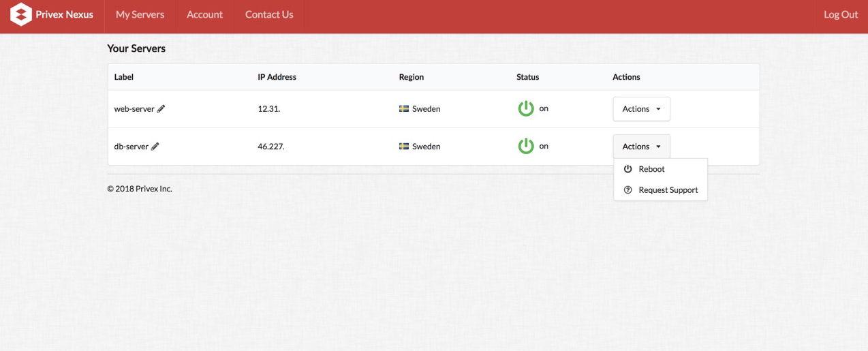Choose Request Support from the menu
Viewport: 868px width, 351px height.
(x=661, y=190)
